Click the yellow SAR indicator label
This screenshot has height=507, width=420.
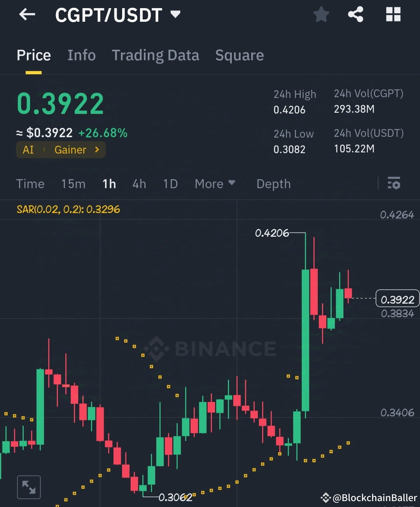pos(68,210)
